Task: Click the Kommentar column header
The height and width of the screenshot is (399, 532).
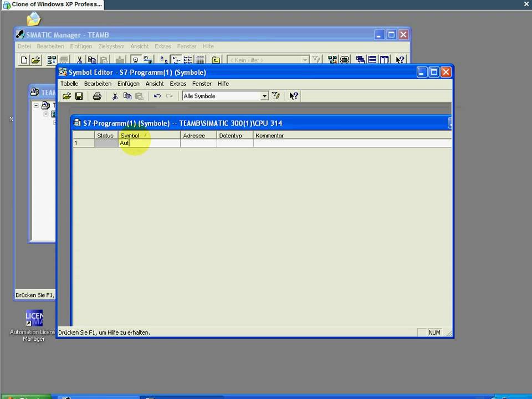Action: coord(352,135)
